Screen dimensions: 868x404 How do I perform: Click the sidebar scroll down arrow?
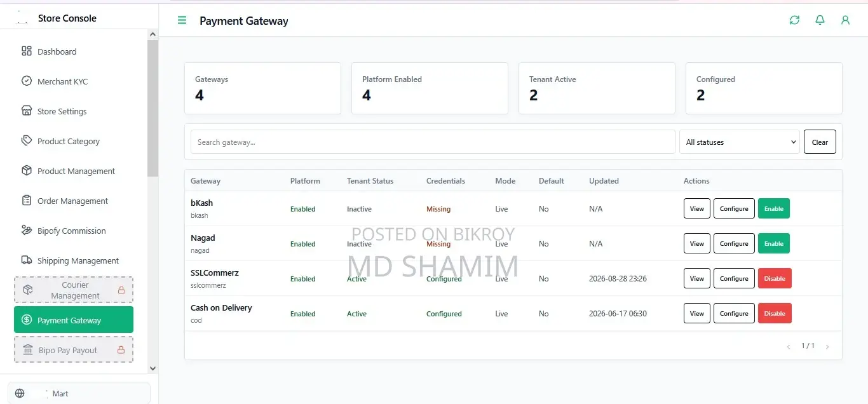153,368
